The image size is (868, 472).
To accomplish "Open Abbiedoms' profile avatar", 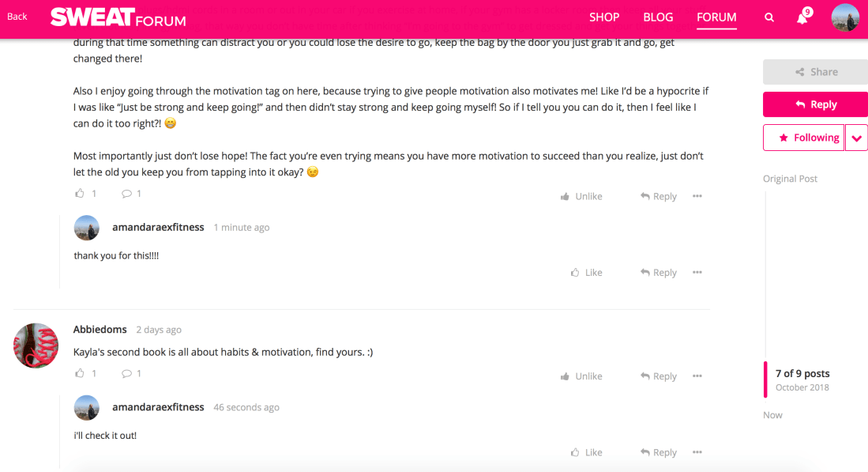I will [36, 346].
